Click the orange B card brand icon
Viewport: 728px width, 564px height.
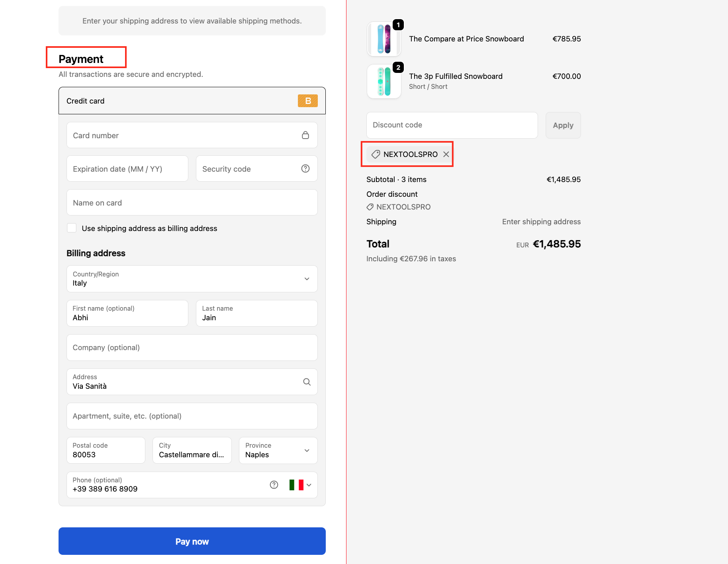[307, 101]
